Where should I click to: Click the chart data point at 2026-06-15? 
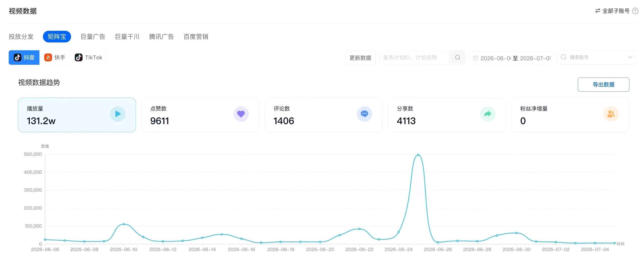point(222,234)
